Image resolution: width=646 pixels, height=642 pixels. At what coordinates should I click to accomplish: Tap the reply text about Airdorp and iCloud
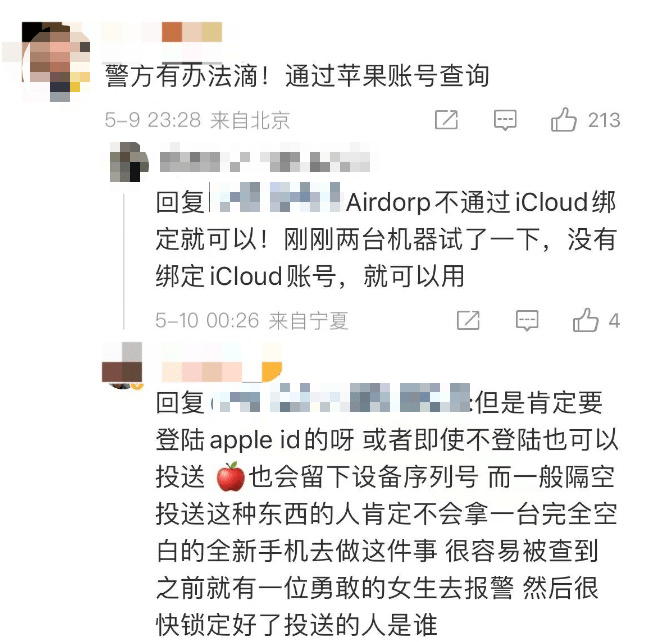[386, 239]
